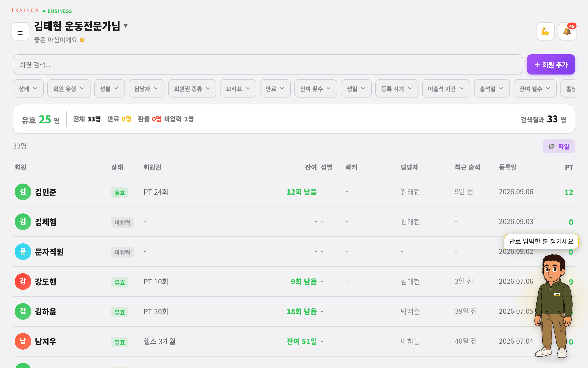Open member 김민준's name
This screenshot has width=588, height=368.
click(x=46, y=192)
